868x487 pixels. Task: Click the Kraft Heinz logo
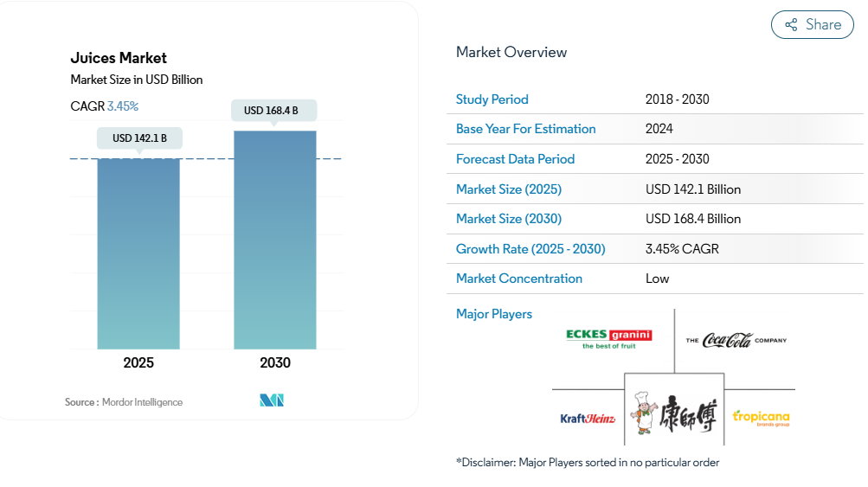click(x=588, y=419)
